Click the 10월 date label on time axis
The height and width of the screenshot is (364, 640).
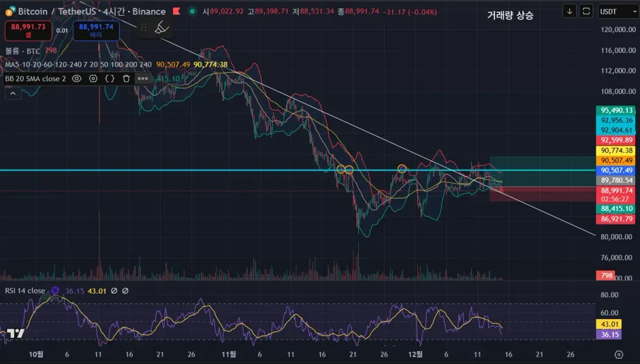[x=36, y=354]
